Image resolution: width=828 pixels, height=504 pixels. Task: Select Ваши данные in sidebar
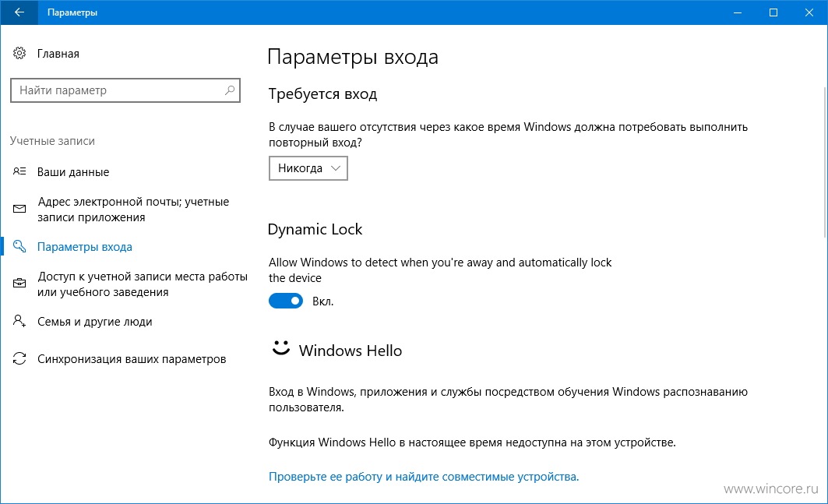[x=73, y=171]
